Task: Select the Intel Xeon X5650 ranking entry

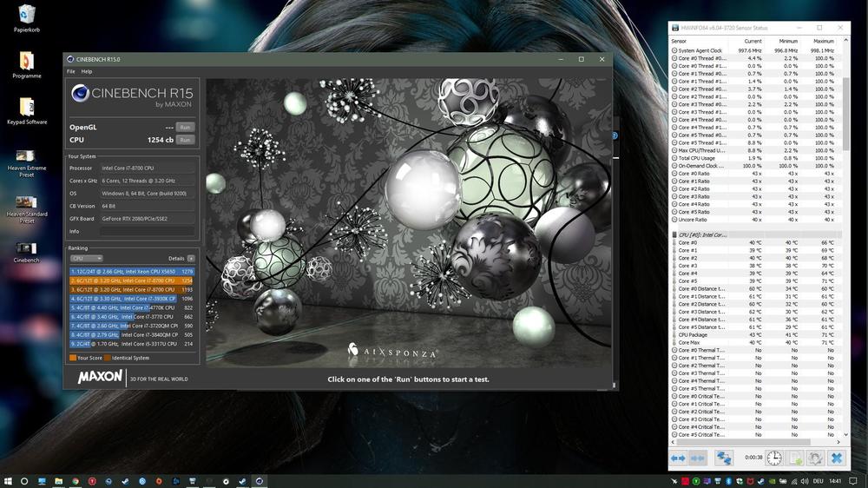Action: pos(132,272)
